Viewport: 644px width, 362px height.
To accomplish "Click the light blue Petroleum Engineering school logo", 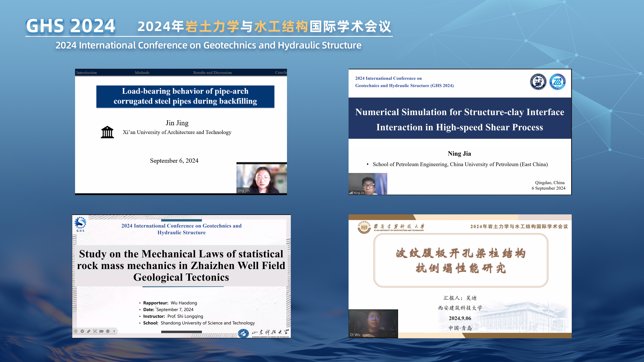I will pos(557,82).
